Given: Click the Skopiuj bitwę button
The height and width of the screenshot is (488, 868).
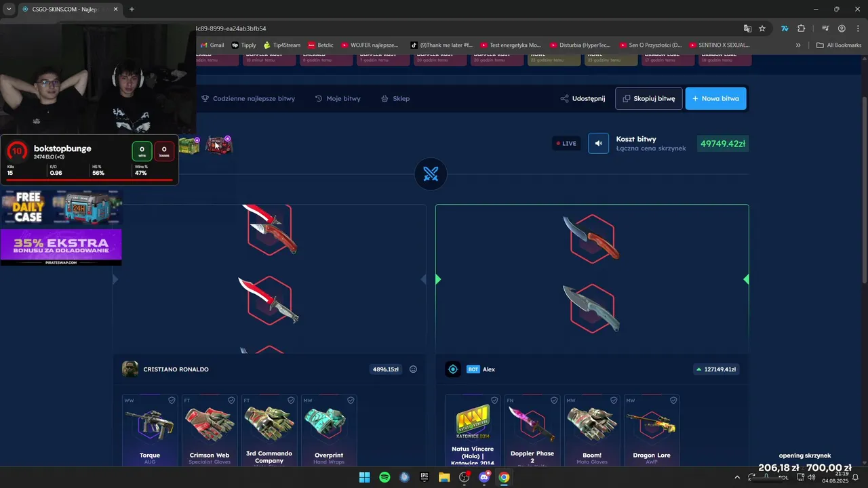Looking at the screenshot, I should (x=648, y=98).
